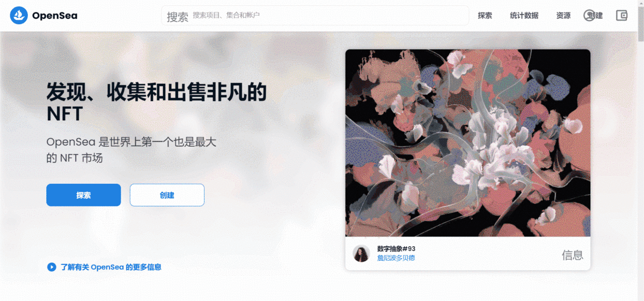
Task: Open the 统计数据 menu item
Action: (524, 16)
